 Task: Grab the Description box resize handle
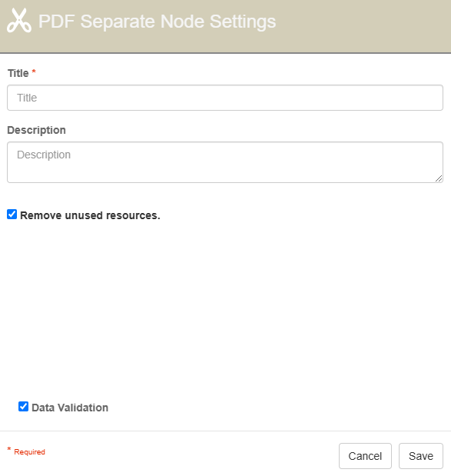[439, 178]
